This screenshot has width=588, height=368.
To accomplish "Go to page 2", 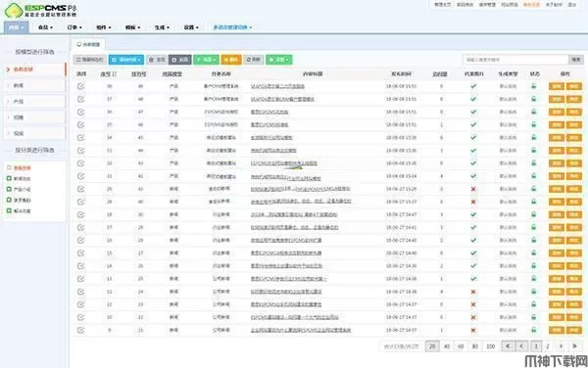I will tap(547, 346).
